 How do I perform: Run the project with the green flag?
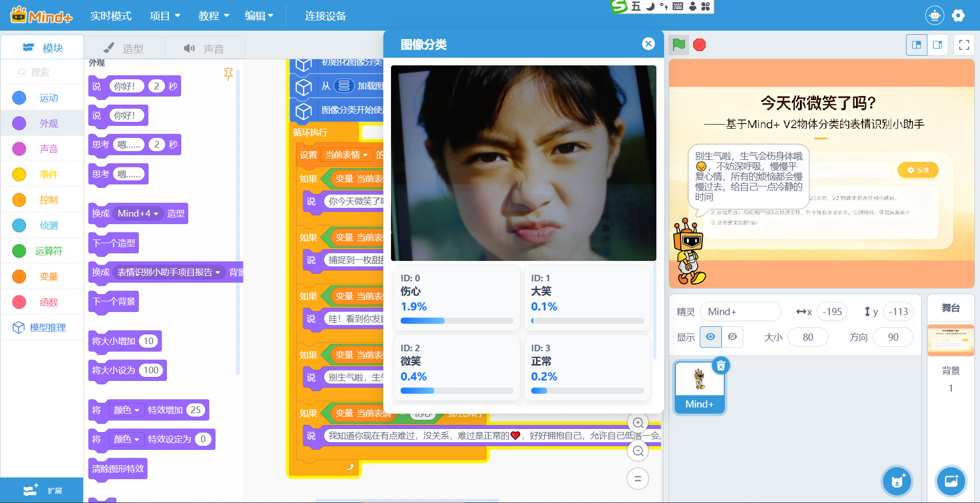[678, 45]
